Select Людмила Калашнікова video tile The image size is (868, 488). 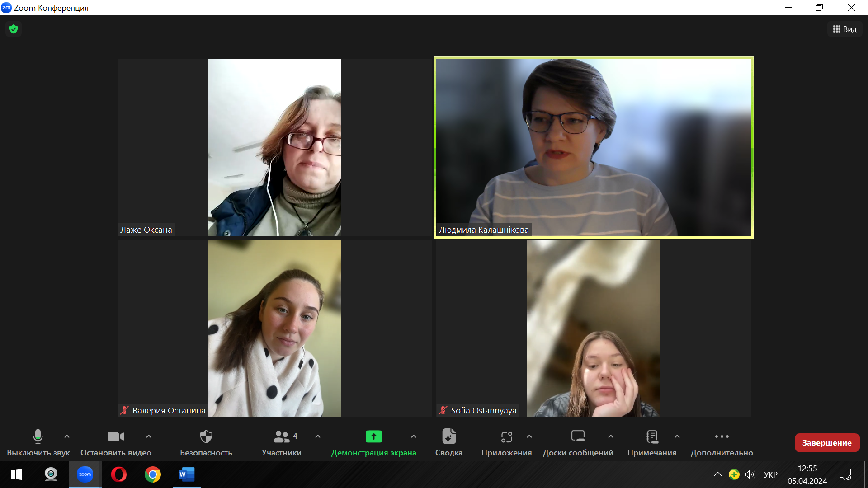[594, 148]
